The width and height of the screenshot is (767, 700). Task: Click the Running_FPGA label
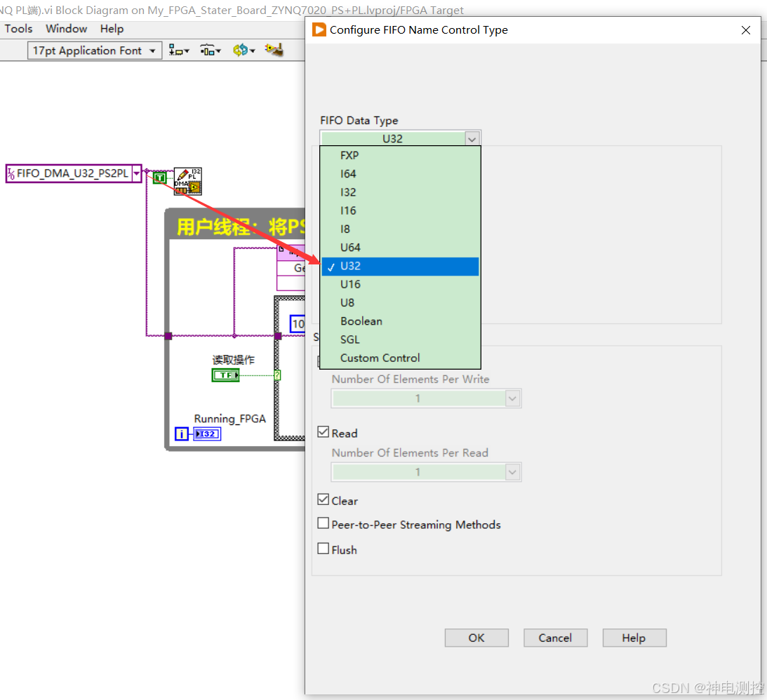[x=230, y=419]
